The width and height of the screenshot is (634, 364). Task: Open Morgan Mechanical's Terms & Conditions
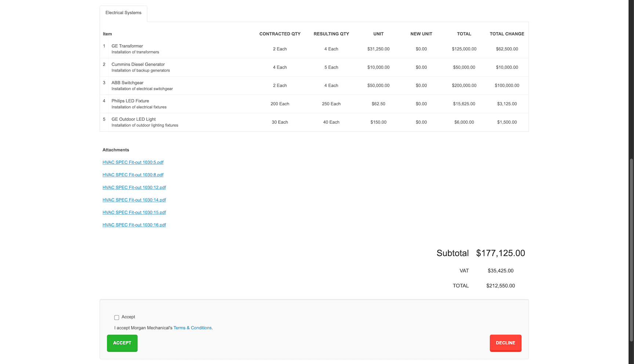pos(193,328)
